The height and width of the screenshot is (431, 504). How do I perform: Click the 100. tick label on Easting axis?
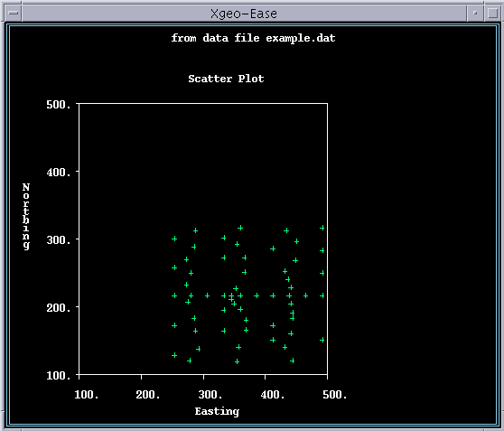pos(86,395)
